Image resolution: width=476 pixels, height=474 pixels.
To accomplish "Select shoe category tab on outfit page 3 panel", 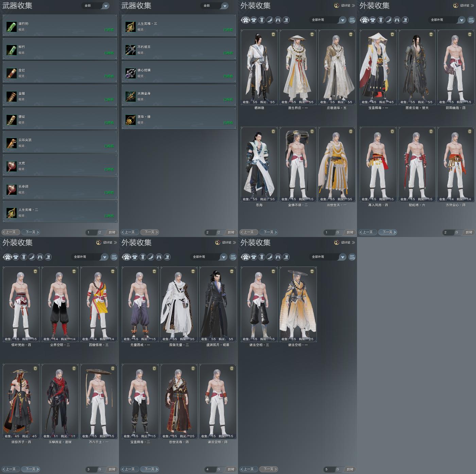I will [48, 257].
